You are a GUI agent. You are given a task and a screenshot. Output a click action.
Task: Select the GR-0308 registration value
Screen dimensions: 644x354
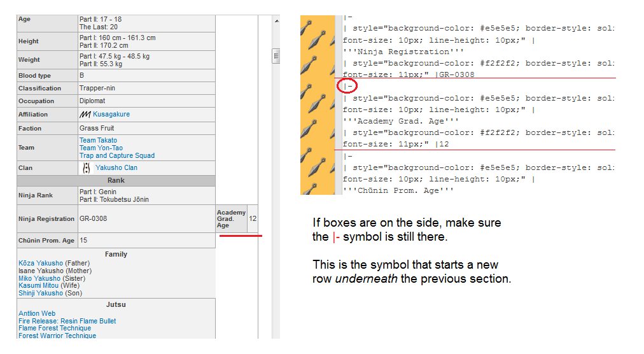[94, 219]
